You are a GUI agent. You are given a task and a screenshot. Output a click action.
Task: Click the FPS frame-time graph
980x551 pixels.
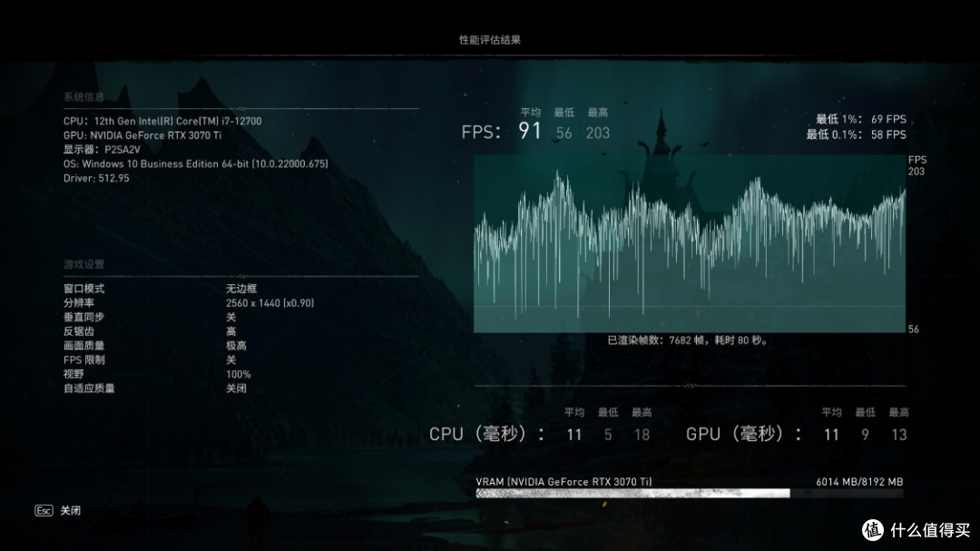tap(690, 244)
